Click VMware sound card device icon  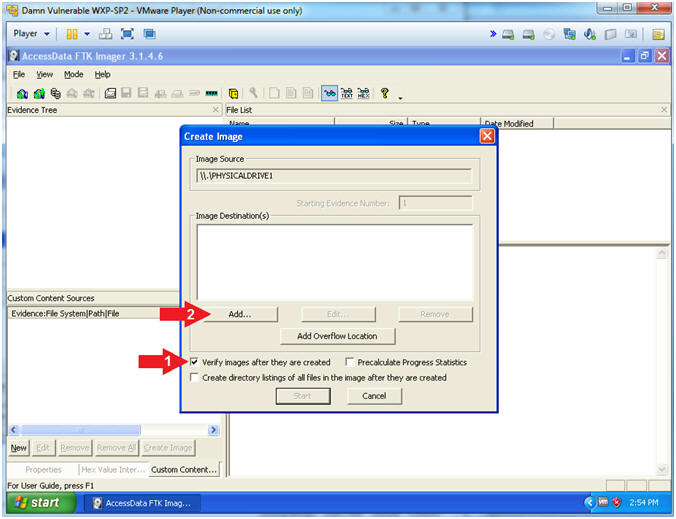(x=590, y=34)
